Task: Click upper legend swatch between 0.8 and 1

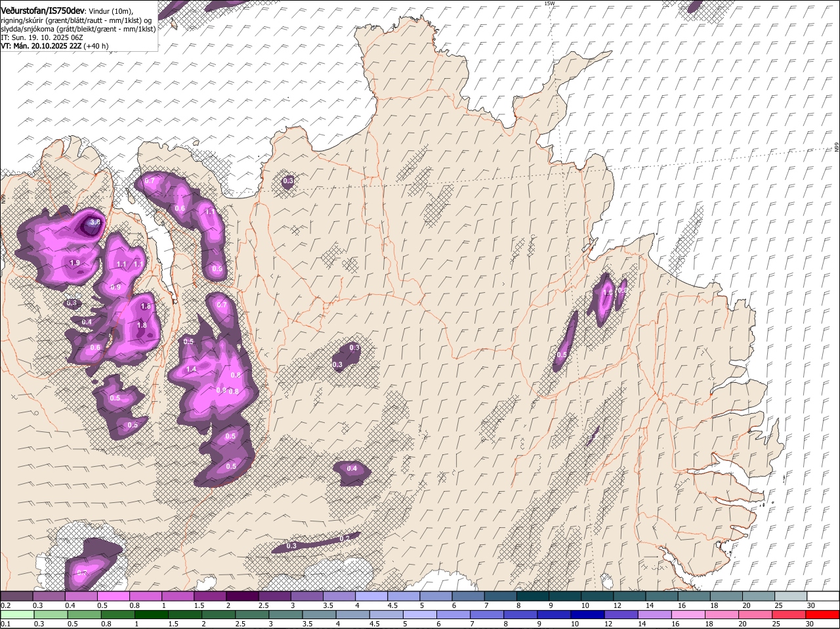Action: point(145,596)
